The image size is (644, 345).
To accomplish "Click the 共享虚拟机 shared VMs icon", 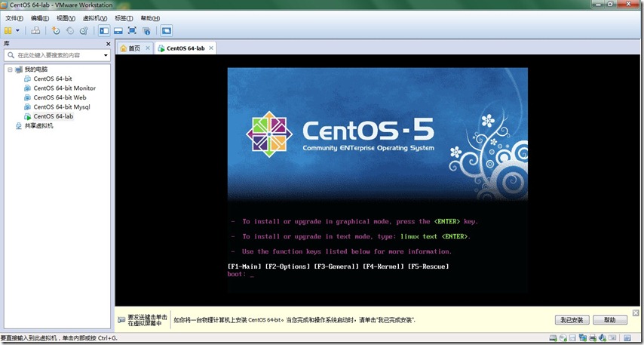I will click(x=19, y=126).
